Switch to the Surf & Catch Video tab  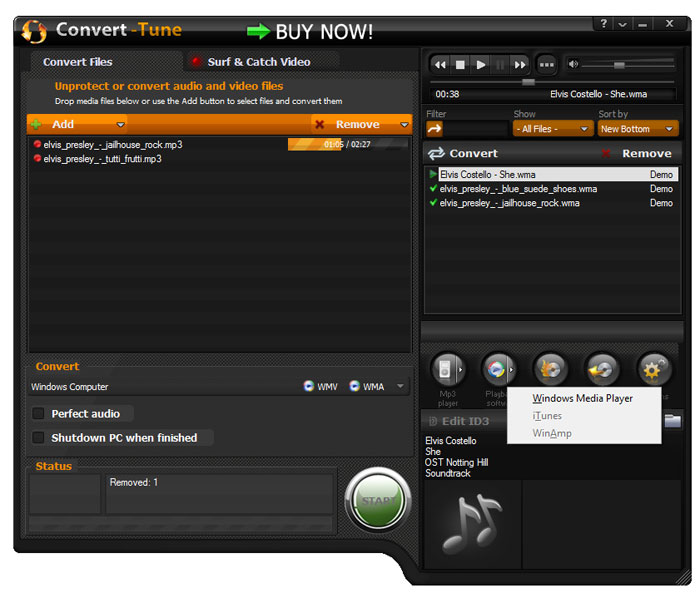(259, 62)
